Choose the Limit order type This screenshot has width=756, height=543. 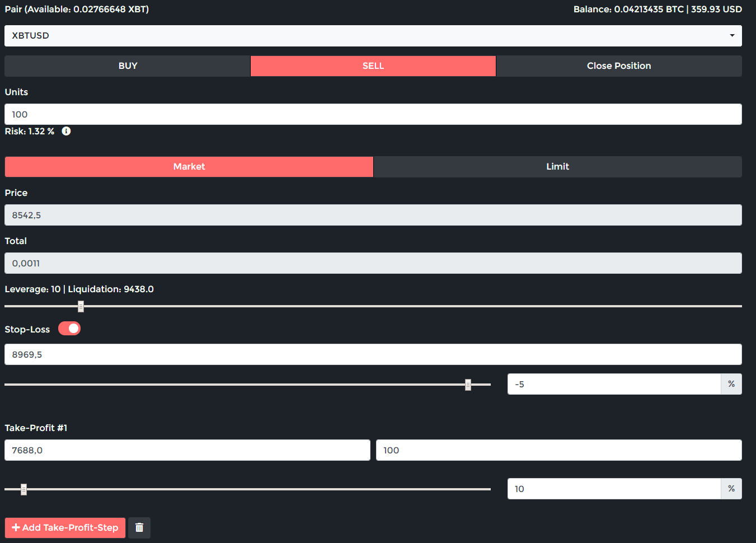(x=557, y=167)
